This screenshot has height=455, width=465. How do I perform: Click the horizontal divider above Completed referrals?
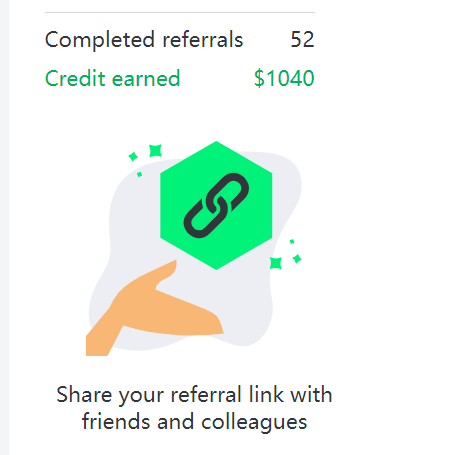click(x=180, y=12)
